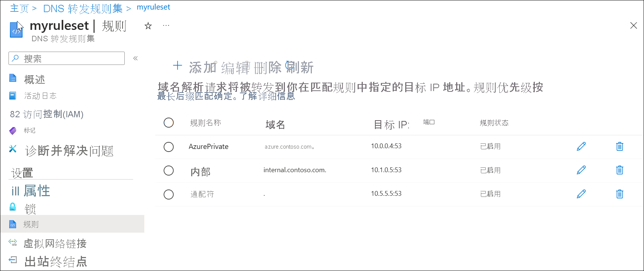The height and width of the screenshot is (271, 644).
Task: Click 10.1.0.5:53 target IP cell
Action: (386, 170)
